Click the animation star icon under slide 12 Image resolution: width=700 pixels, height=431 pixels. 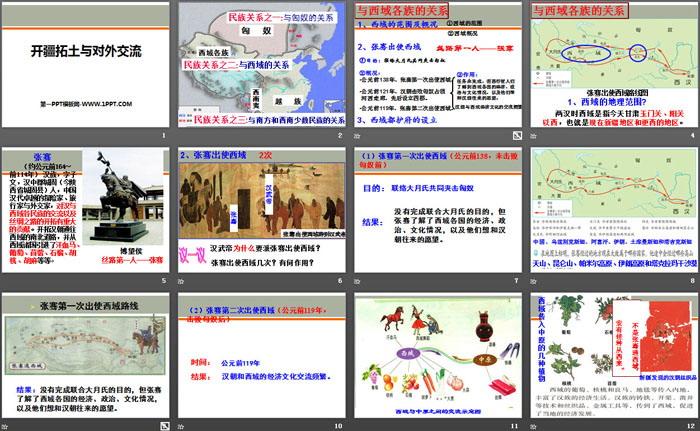tap(533, 427)
